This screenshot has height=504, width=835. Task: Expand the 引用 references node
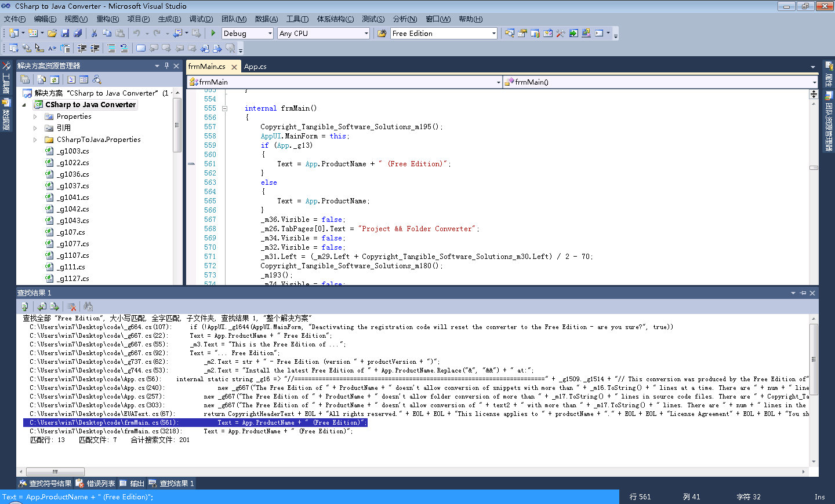click(x=35, y=128)
